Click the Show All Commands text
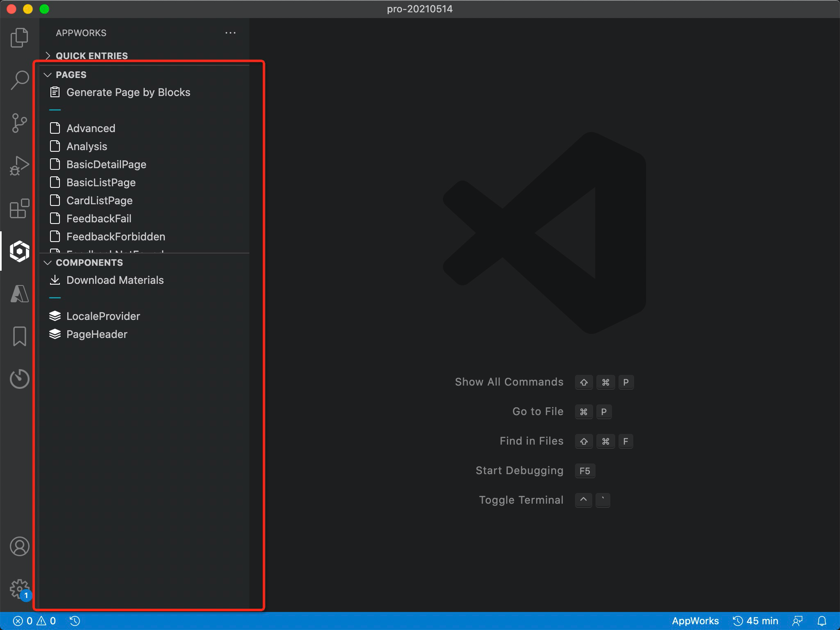840x630 pixels. [x=509, y=382]
